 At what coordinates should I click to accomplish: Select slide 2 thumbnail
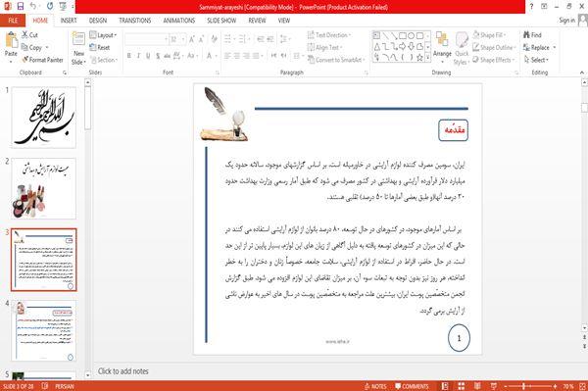pos(44,188)
